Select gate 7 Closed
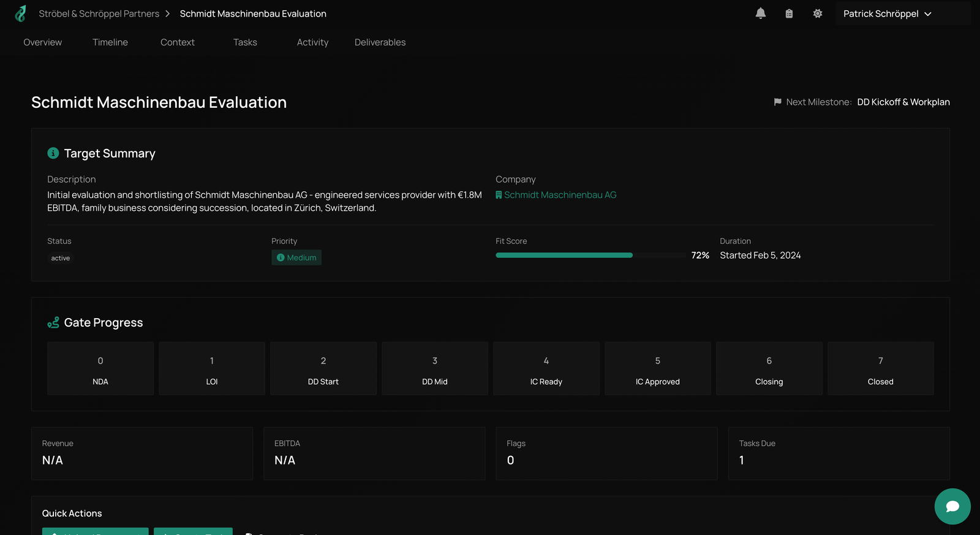The width and height of the screenshot is (980, 535). click(881, 368)
